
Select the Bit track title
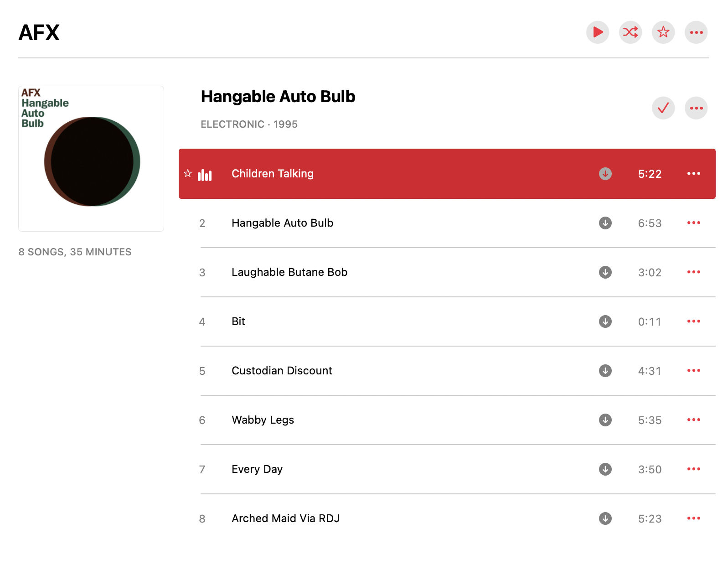point(238,321)
